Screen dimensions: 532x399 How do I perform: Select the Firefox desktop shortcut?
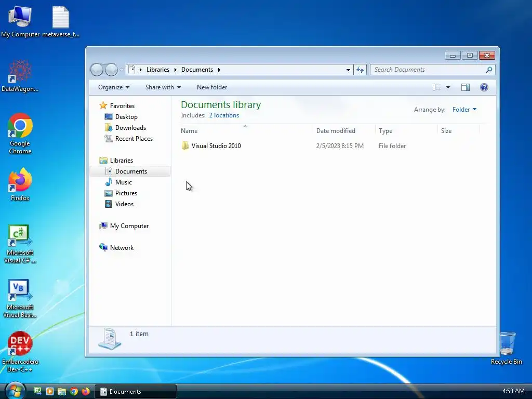coord(20,184)
